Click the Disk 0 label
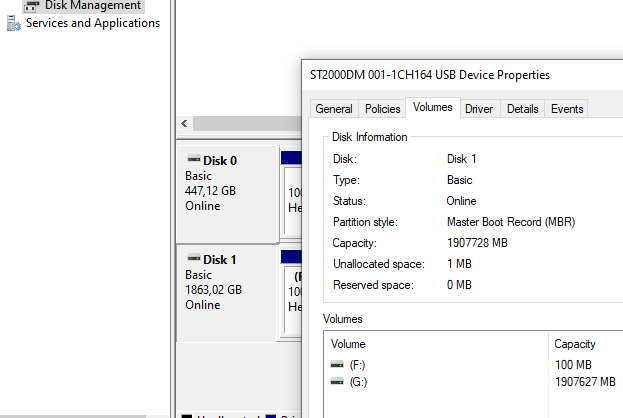The height and width of the screenshot is (418, 623). click(x=220, y=161)
